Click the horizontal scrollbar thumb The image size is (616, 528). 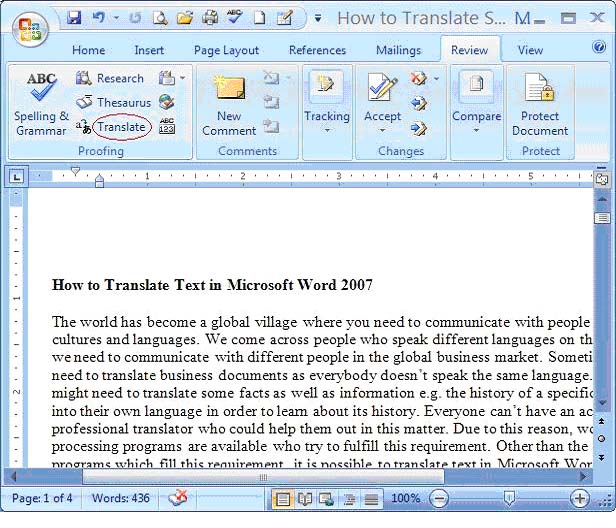(x=263, y=477)
